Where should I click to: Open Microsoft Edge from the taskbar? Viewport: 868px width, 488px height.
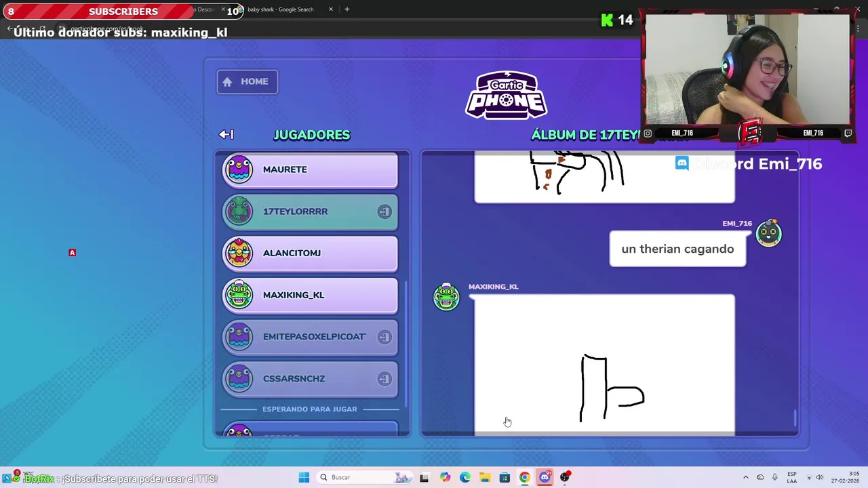pyautogui.click(x=465, y=477)
